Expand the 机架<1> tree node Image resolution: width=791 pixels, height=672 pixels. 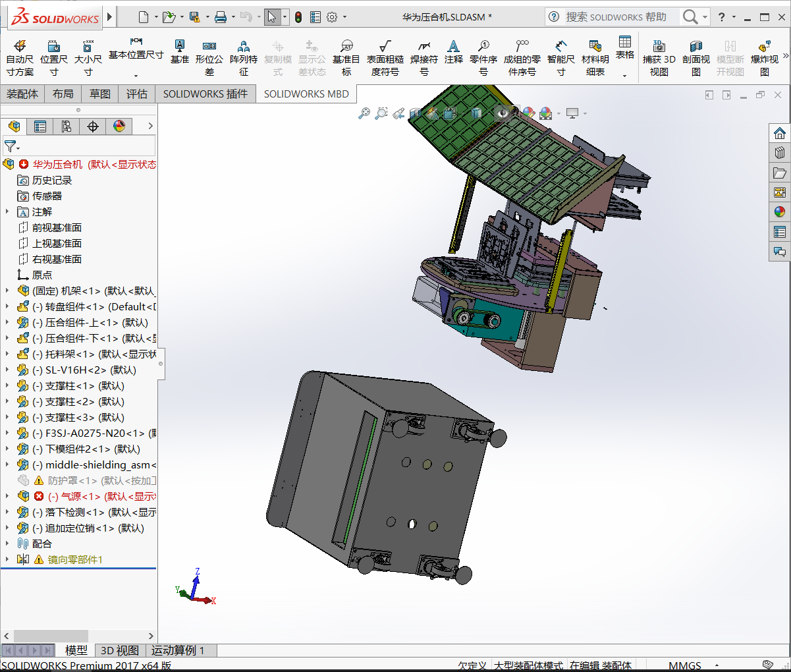point(8,291)
